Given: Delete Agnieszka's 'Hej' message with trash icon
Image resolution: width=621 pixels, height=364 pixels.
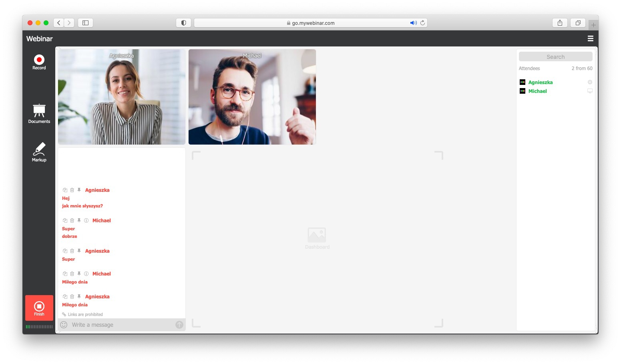Looking at the screenshot, I should coord(72,190).
